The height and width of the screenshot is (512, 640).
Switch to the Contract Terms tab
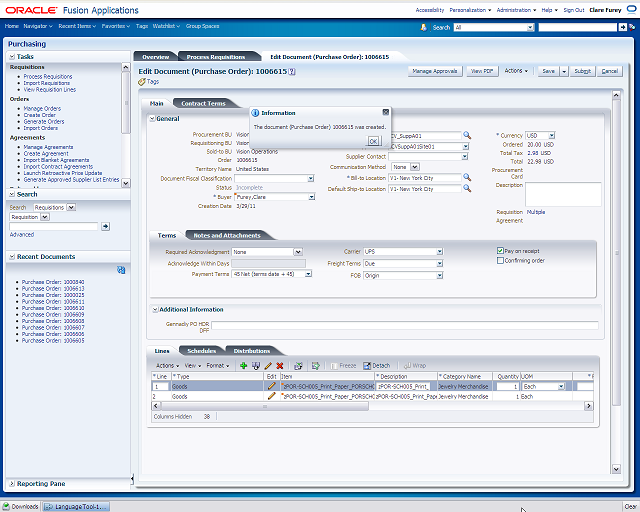[203, 104]
